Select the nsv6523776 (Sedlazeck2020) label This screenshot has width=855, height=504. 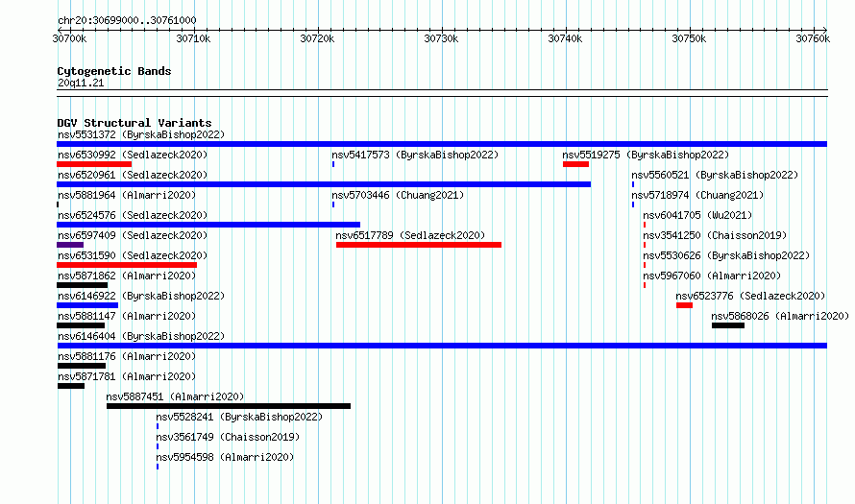coord(751,296)
